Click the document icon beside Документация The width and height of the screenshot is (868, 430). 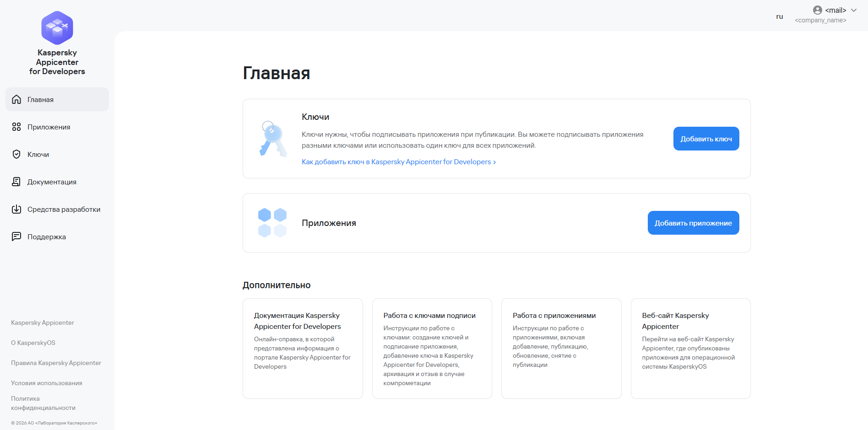pos(16,182)
